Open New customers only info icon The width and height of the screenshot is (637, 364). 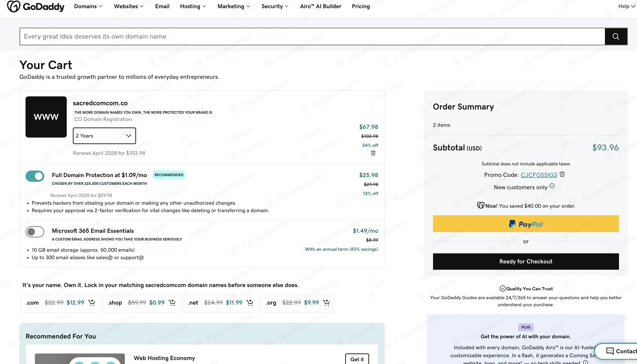(552, 186)
